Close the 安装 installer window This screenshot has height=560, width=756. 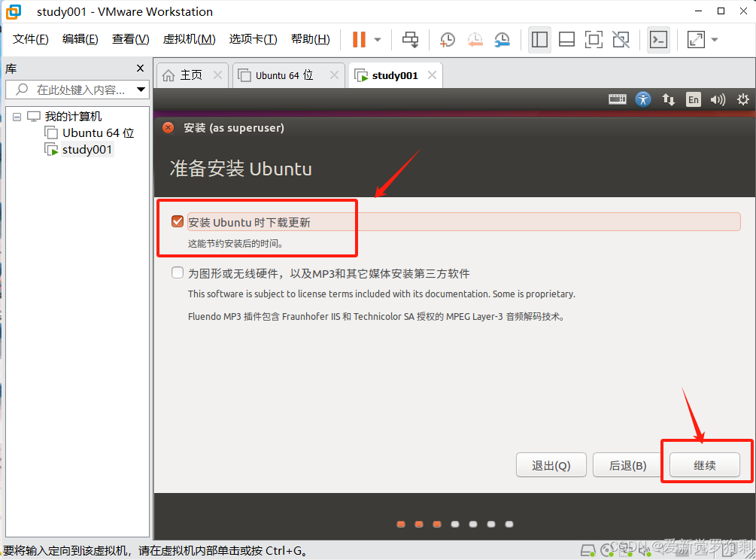pyautogui.click(x=169, y=128)
